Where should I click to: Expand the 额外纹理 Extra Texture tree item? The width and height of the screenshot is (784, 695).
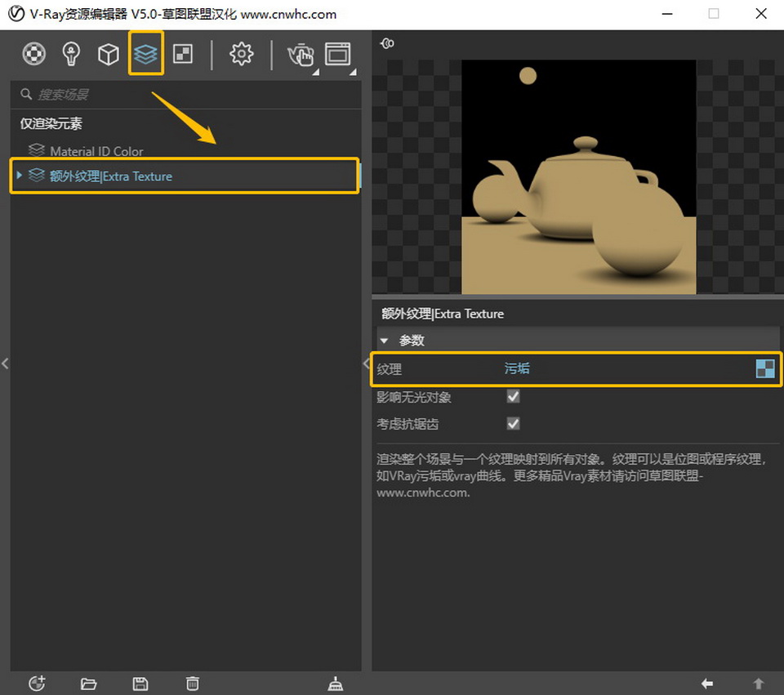coord(19,176)
